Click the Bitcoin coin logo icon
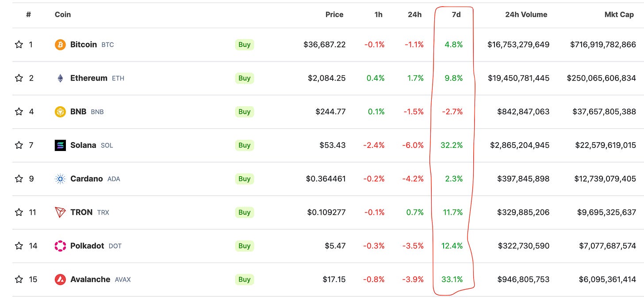The image size is (644, 298). (x=60, y=45)
